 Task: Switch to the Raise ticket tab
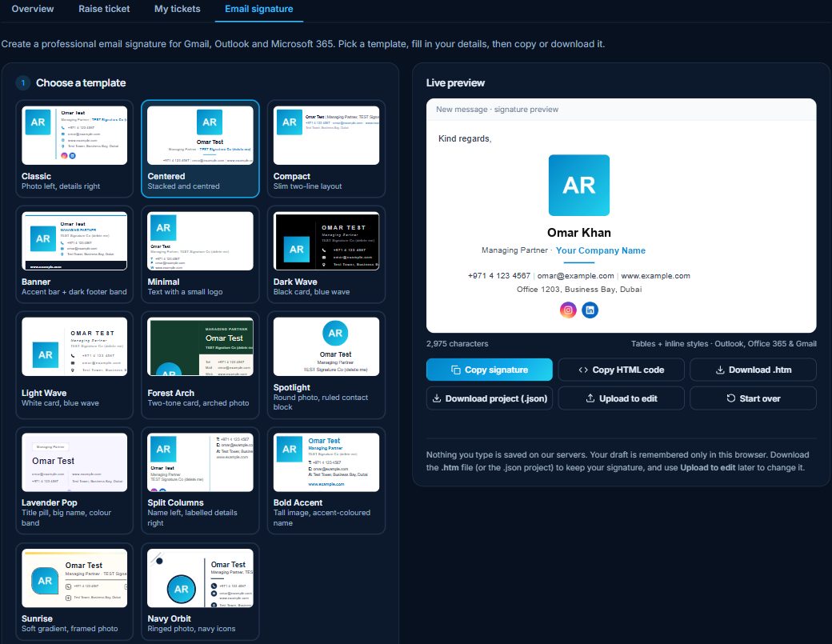click(104, 9)
